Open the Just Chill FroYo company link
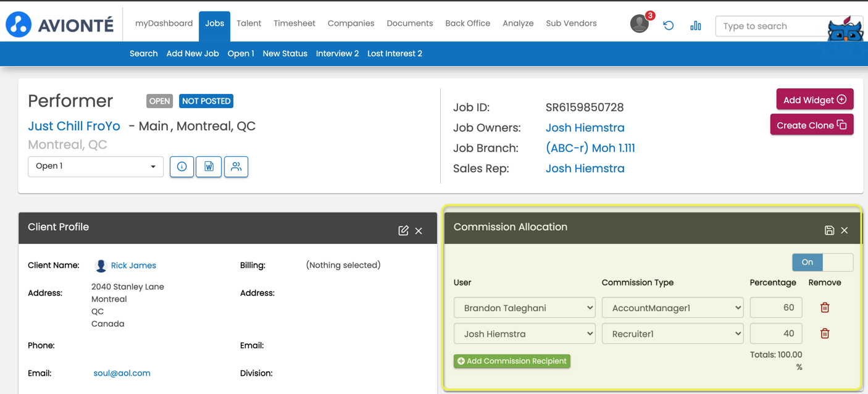The height and width of the screenshot is (394, 868). tap(74, 126)
